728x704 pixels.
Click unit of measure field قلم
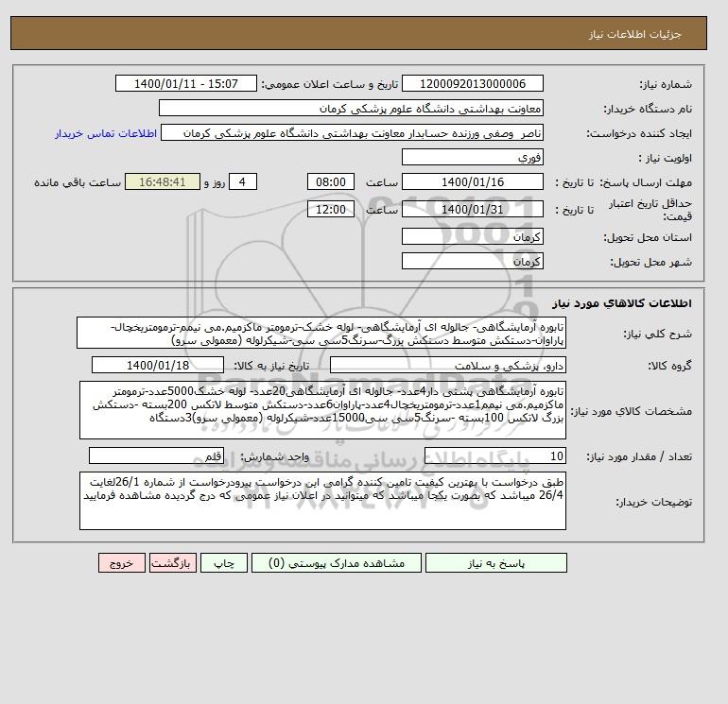156,456
